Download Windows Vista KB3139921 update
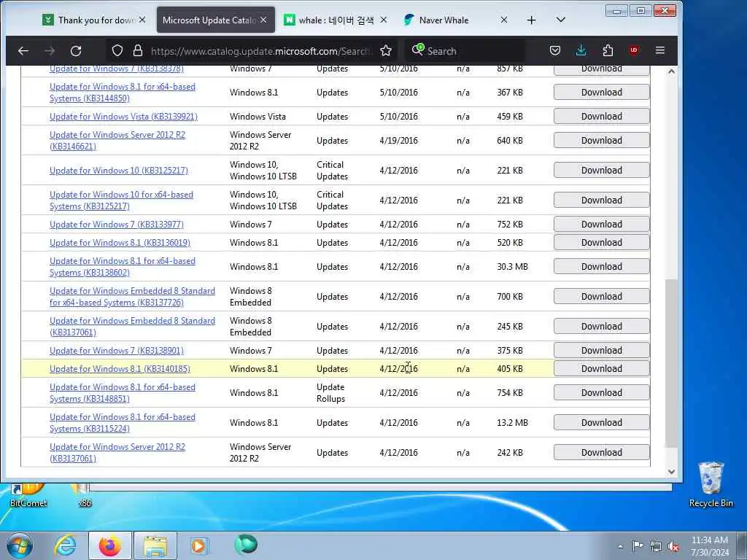The image size is (747, 560). point(601,116)
